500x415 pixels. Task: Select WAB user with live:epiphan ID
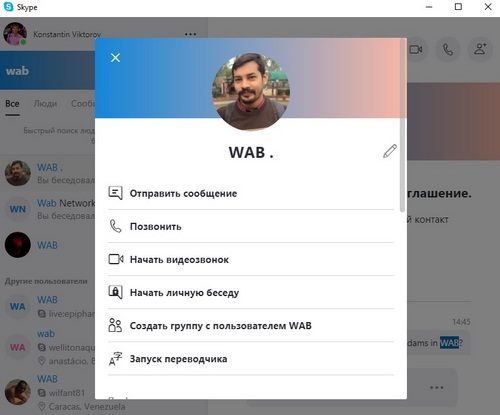[48, 306]
